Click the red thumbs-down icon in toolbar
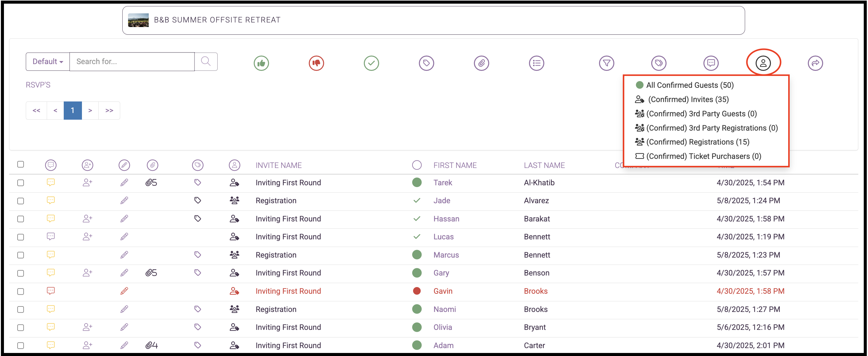This screenshot has width=868, height=356. [x=316, y=63]
